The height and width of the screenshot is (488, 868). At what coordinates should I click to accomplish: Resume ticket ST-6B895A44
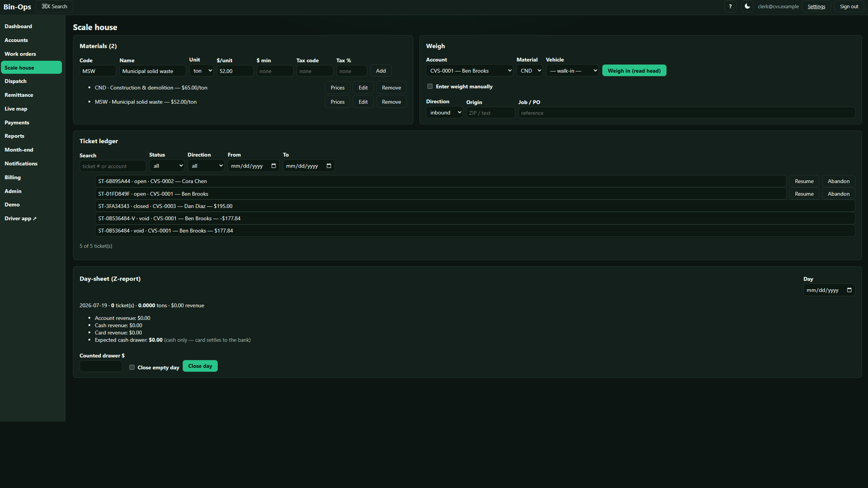[804, 181]
